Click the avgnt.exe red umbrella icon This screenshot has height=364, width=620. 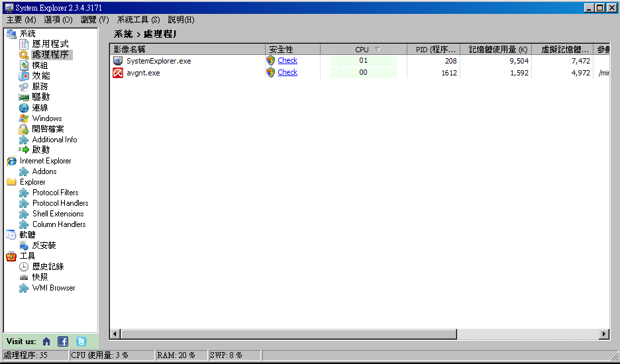pos(118,73)
